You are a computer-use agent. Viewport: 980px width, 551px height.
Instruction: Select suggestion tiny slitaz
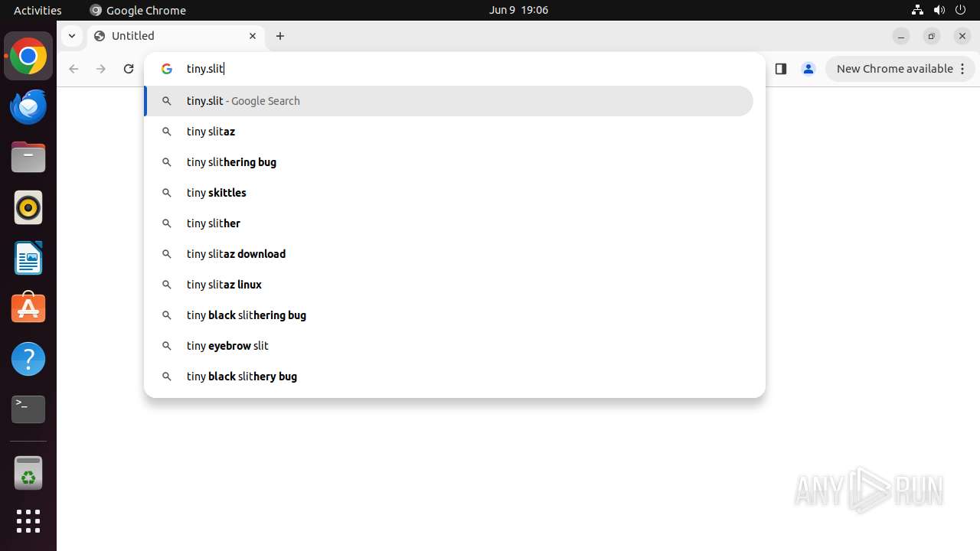[449, 132]
